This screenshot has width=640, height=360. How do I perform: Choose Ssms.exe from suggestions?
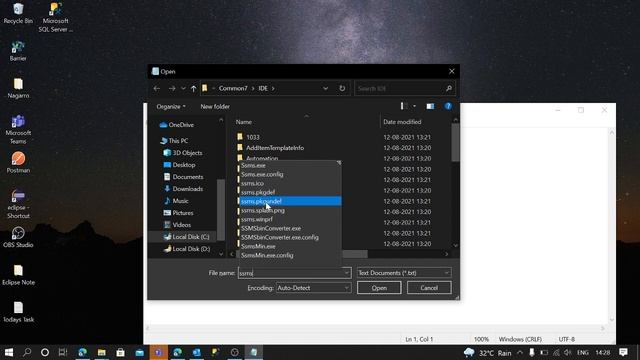tap(290, 165)
